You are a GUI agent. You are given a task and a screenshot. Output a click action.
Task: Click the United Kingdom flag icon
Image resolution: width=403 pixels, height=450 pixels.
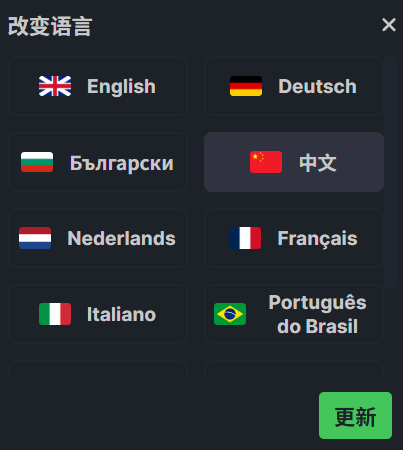tap(55, 86)
